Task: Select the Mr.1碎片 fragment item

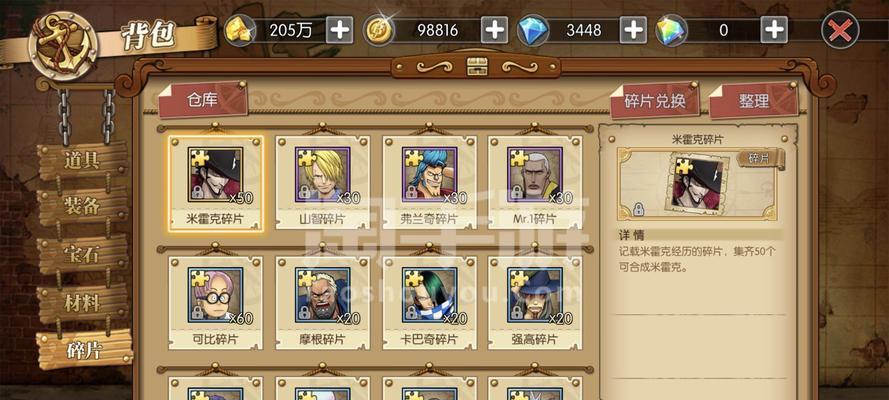Action: click(x=535, y=183)
